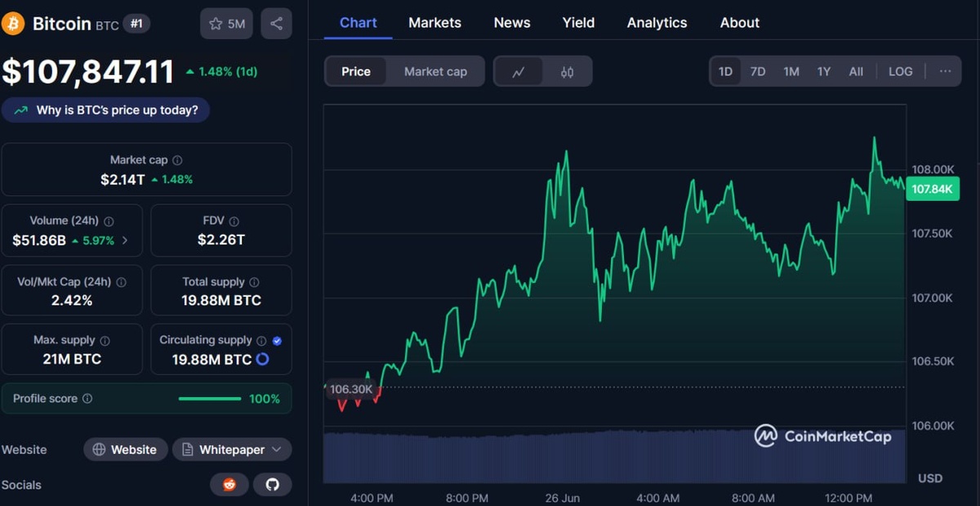This screenshot has width=980, height=506.
Task: Open the Analytics tab
Action: click(657, 23)
